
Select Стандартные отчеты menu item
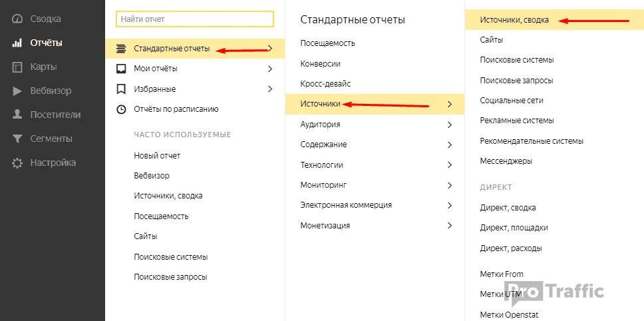[x=195, y=49]
